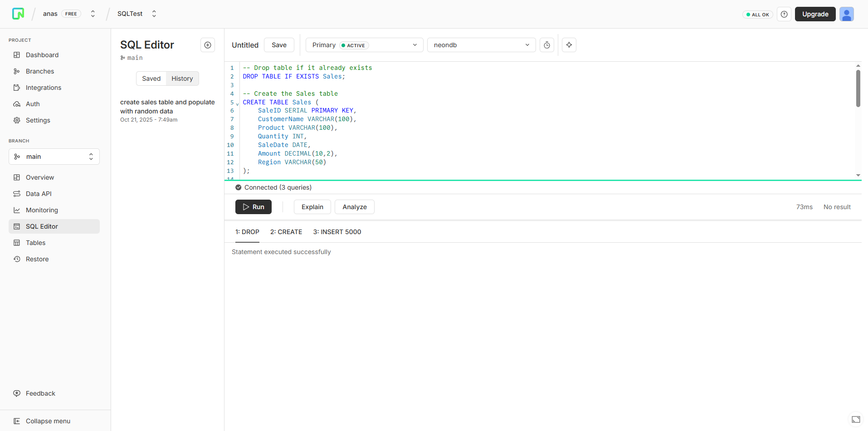868x431 pixels.
Task: Open the Primary compute dropdown
Action: tap(364, 45)
